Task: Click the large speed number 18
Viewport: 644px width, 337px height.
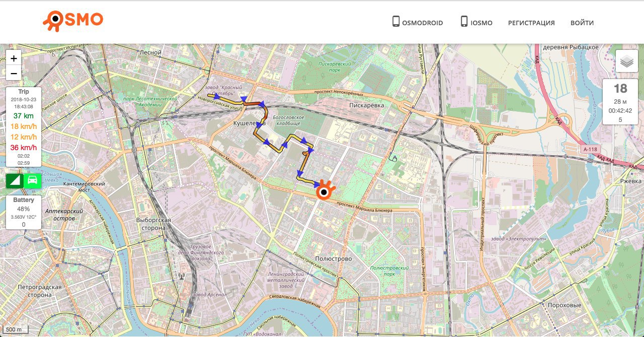Action: pyautogui.click(x=620, y=89)
